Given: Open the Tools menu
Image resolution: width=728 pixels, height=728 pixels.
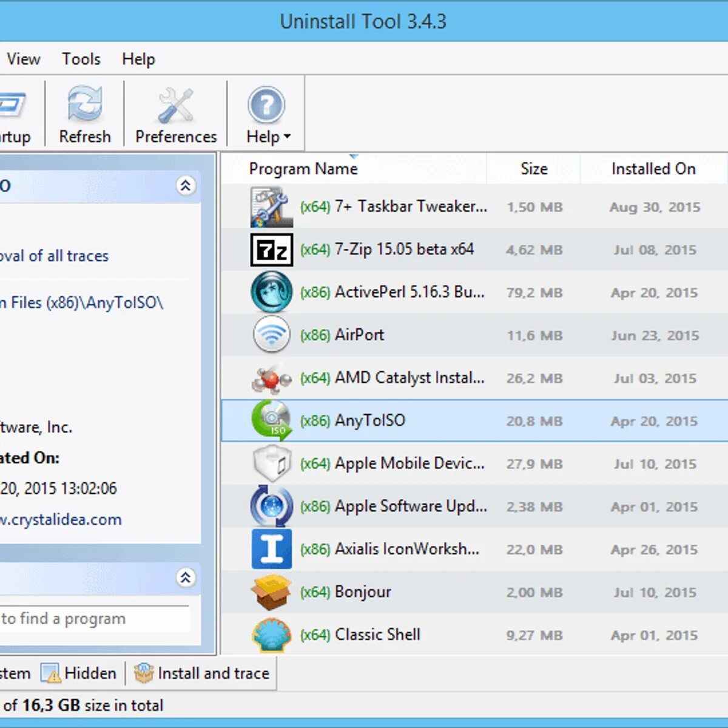Looking at the screenshot, I should click(81, 59).
